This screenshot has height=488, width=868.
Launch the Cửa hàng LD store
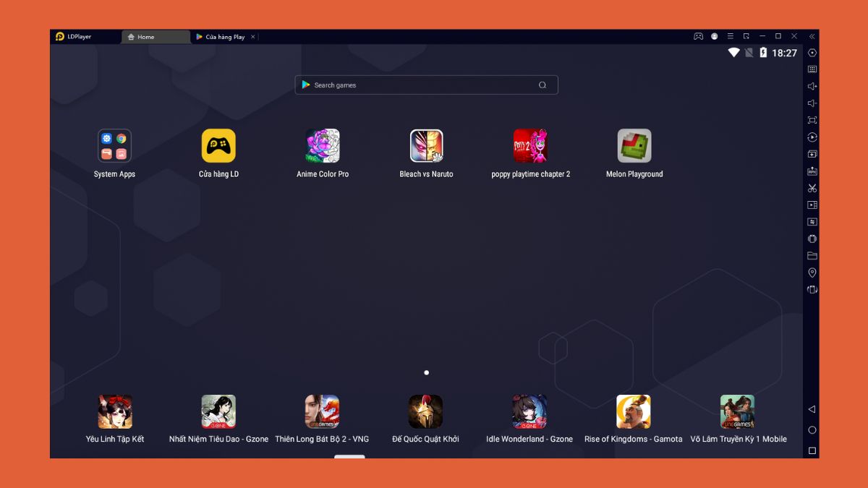pos(218,145)
